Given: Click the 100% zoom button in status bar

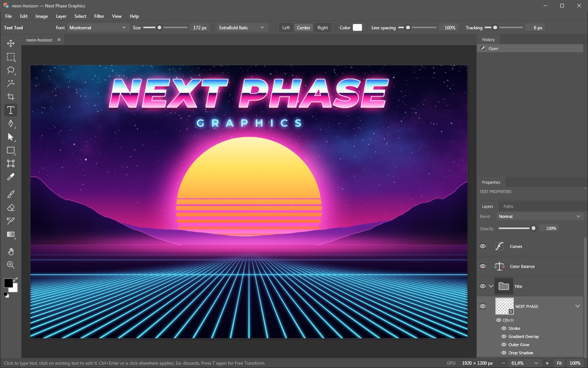Looking at the screenshot, I should click(575, 363).
